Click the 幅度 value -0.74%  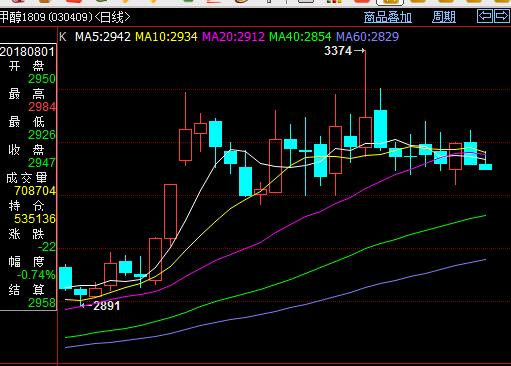[x=36, y=275]
